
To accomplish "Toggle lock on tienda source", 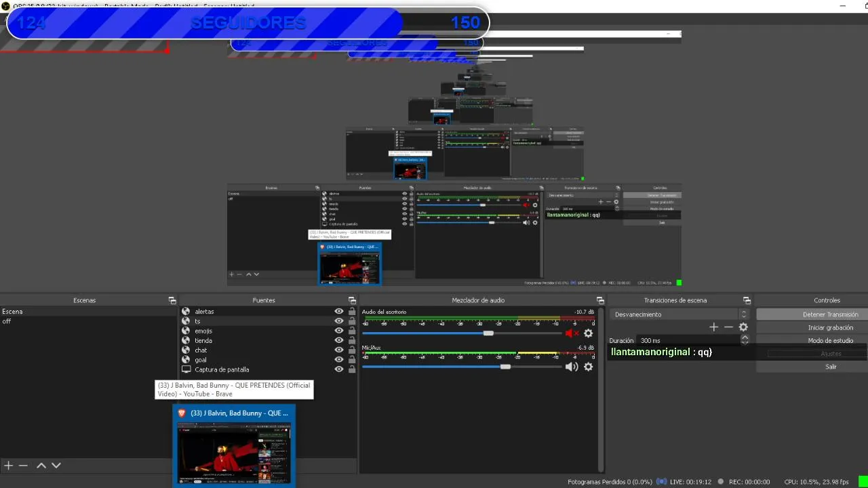I will tap(352, 340).
